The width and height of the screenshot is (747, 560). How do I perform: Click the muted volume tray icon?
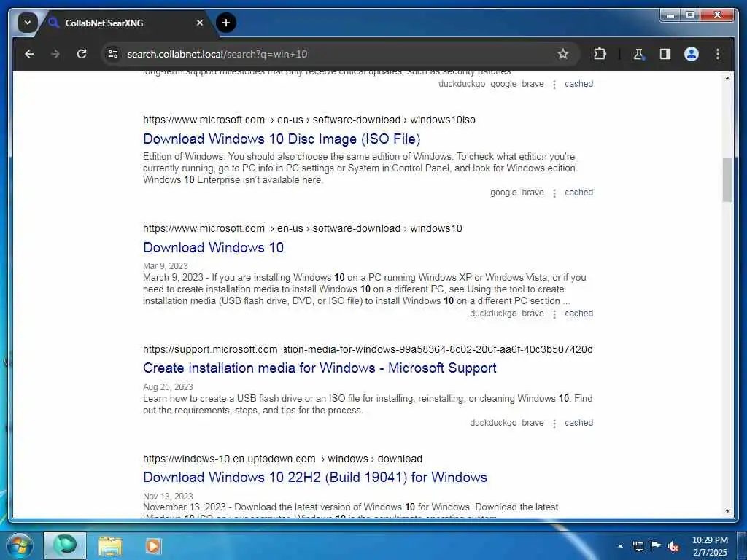pyautogui.click(x=673, y=547)
